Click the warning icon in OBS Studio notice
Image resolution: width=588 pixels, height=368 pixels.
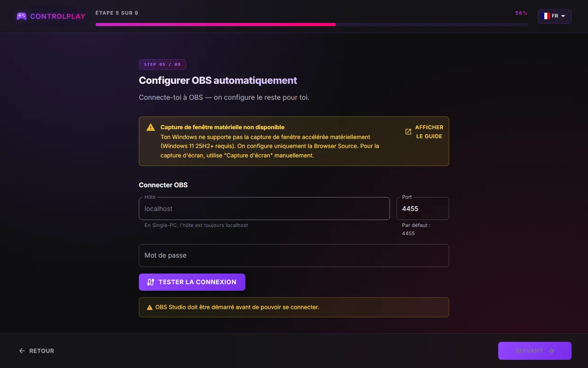click(x=150, y=307)
